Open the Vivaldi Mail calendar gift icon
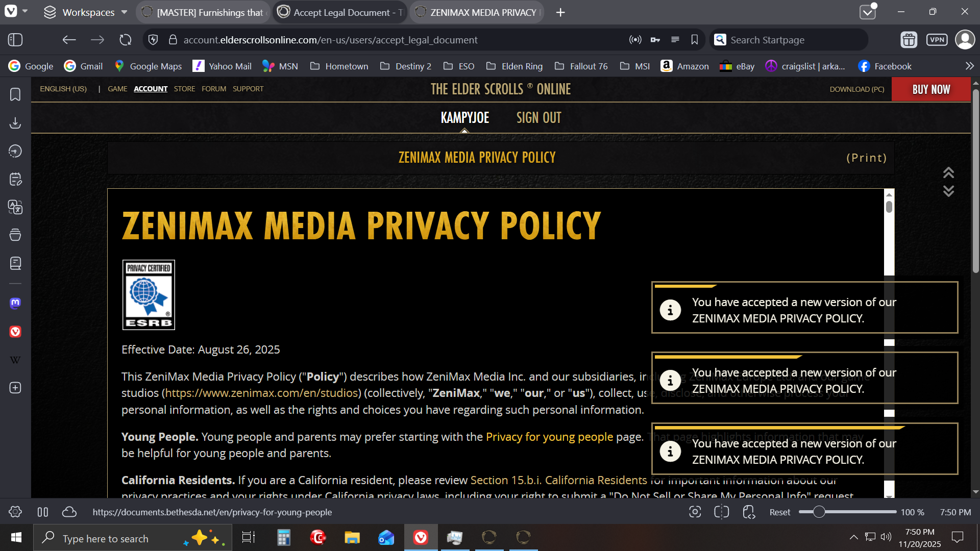Viewport: 980px width, 551px height. [x=909, y=40]
